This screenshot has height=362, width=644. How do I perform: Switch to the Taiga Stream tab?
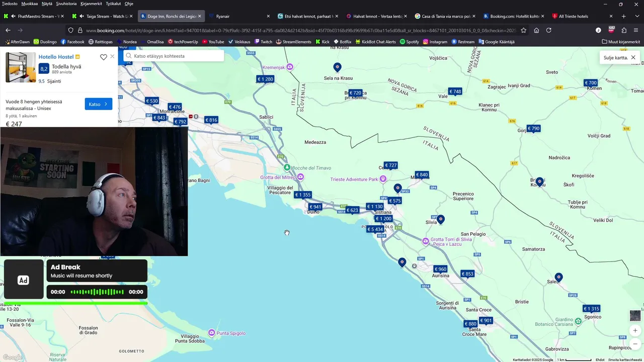point(103,16)
